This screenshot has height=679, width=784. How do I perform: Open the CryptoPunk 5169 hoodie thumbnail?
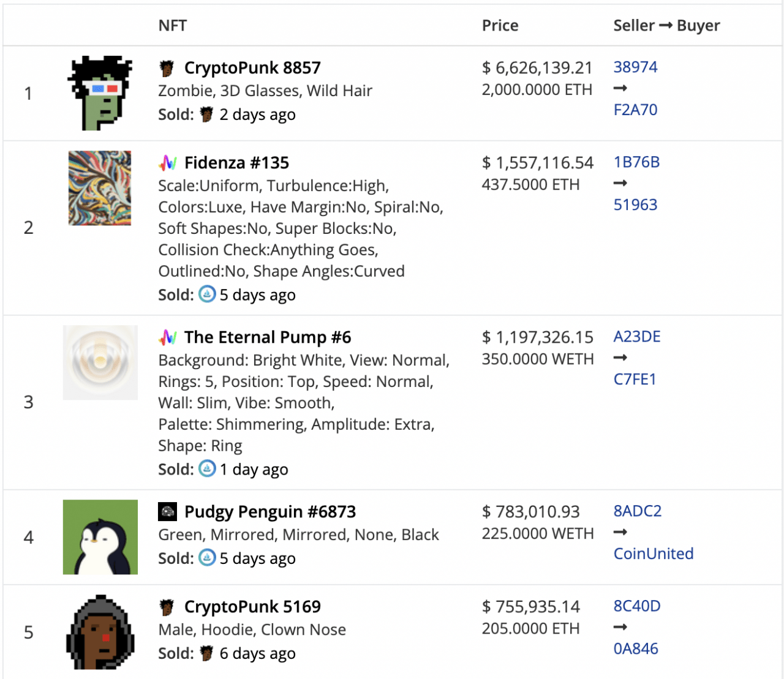coord(100,632)
